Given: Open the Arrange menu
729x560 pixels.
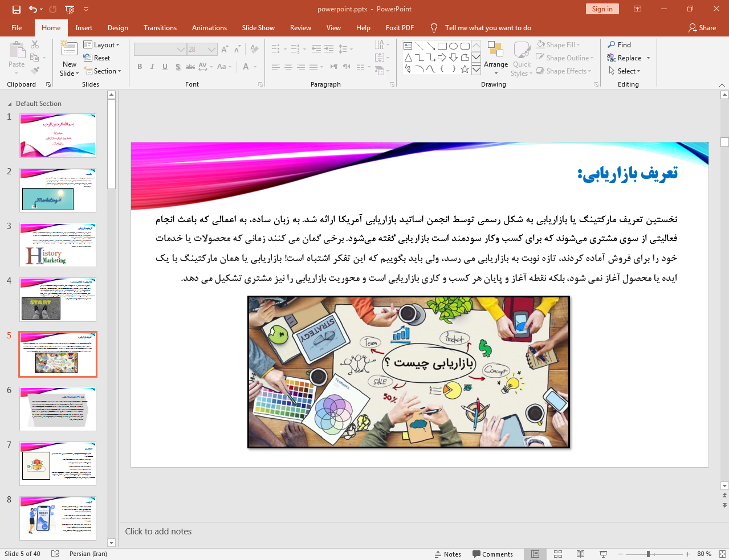Looking at the screenshot, I should (496, 57).
